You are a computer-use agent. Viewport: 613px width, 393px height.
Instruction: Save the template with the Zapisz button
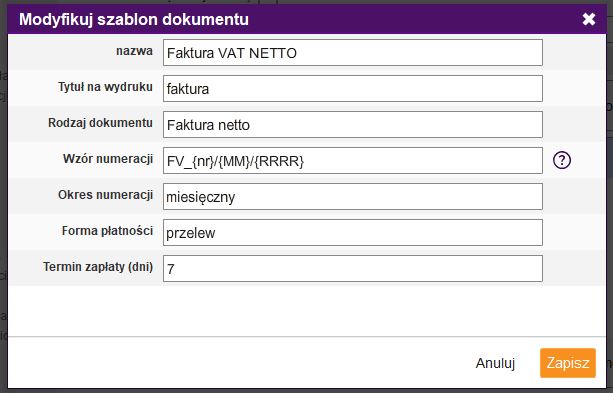(568, 363)
